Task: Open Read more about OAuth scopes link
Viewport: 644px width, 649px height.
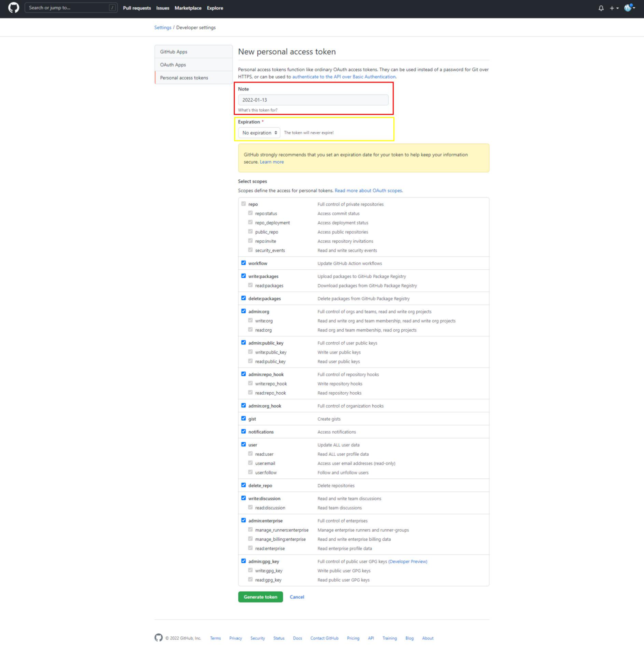Action: tap(368, 191)
